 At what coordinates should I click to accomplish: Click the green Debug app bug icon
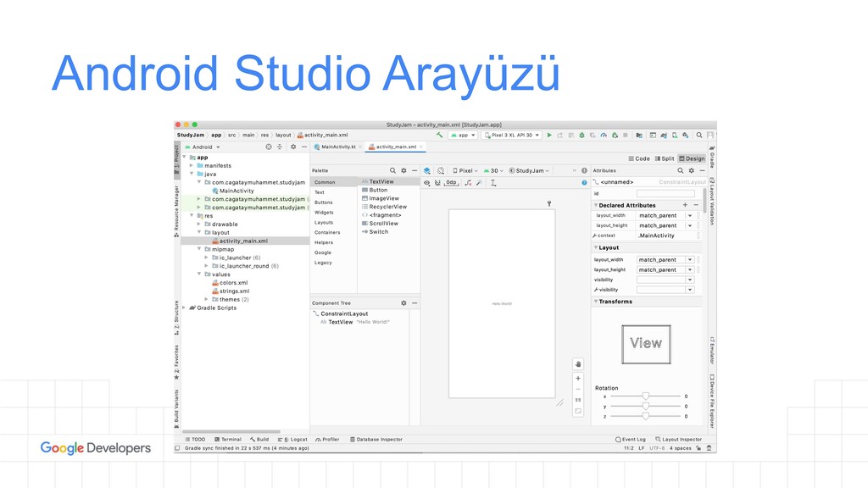coord(581,135)
